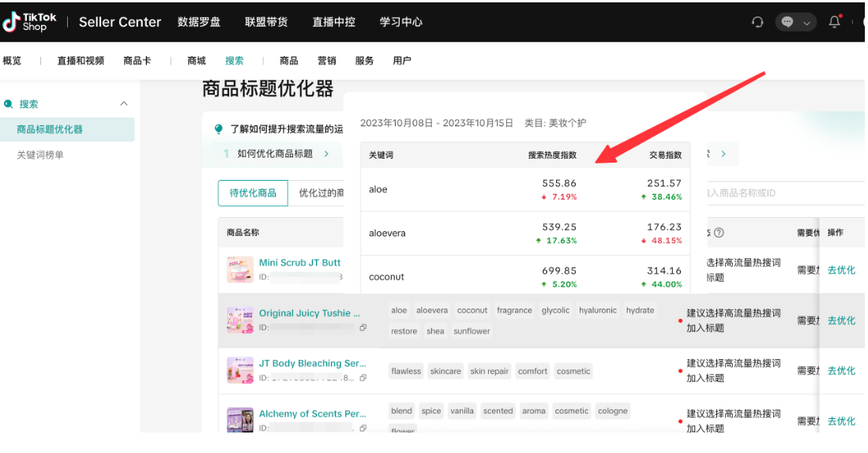Open the JT Body Bleaching Ser product link

tap(312, 363)
